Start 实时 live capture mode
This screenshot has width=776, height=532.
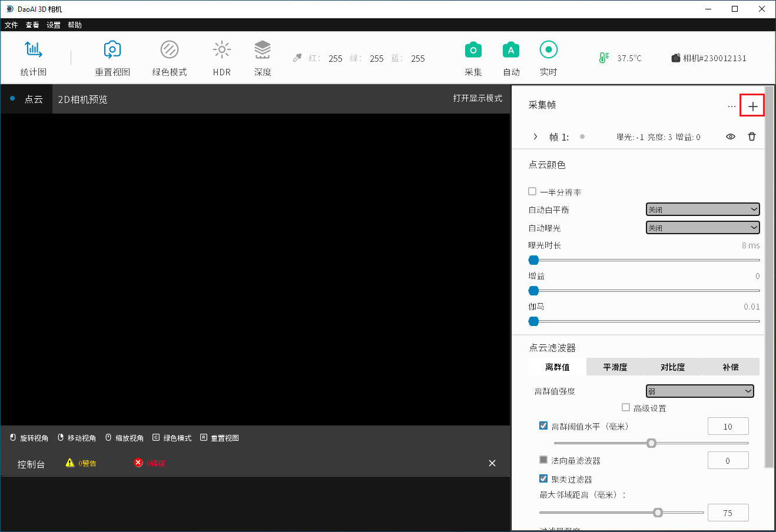(x=549, y=49)
